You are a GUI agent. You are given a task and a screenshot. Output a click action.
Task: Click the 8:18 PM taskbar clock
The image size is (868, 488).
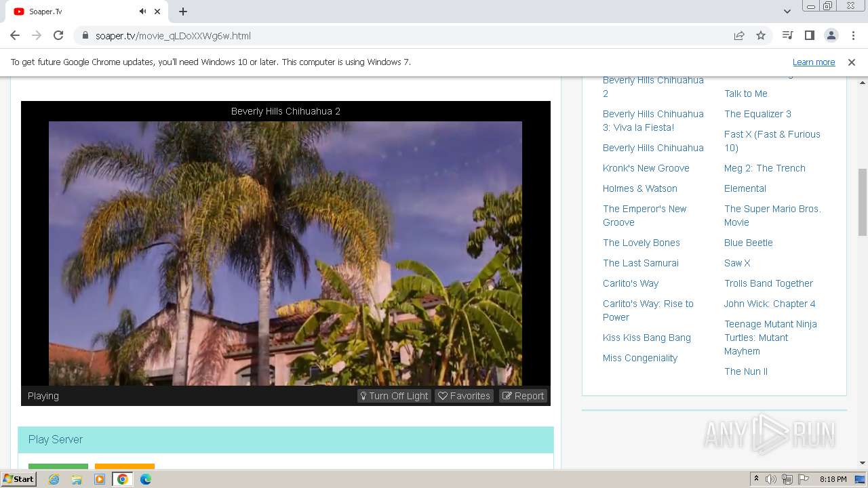point(833,479)
